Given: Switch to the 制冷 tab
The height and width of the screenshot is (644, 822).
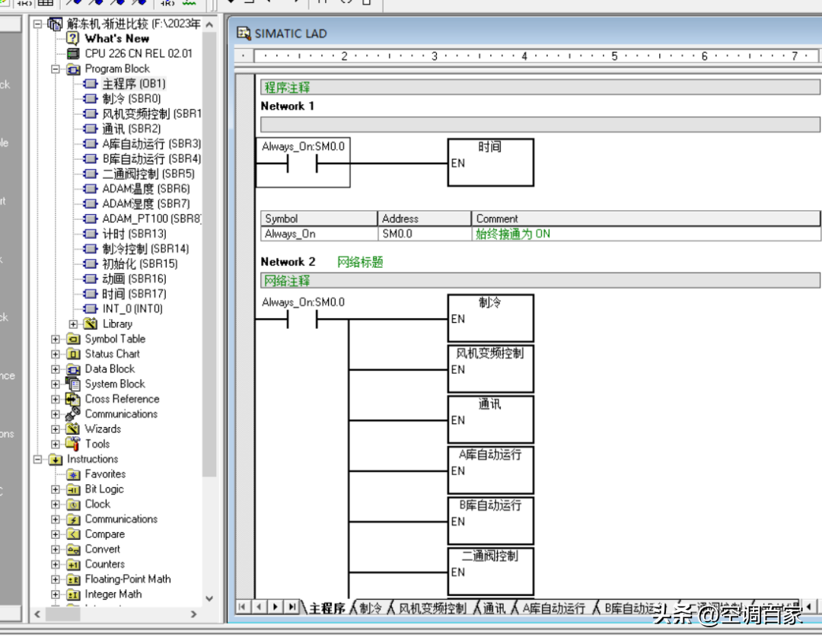Looking at the screenshot, I should pos(370,608).
